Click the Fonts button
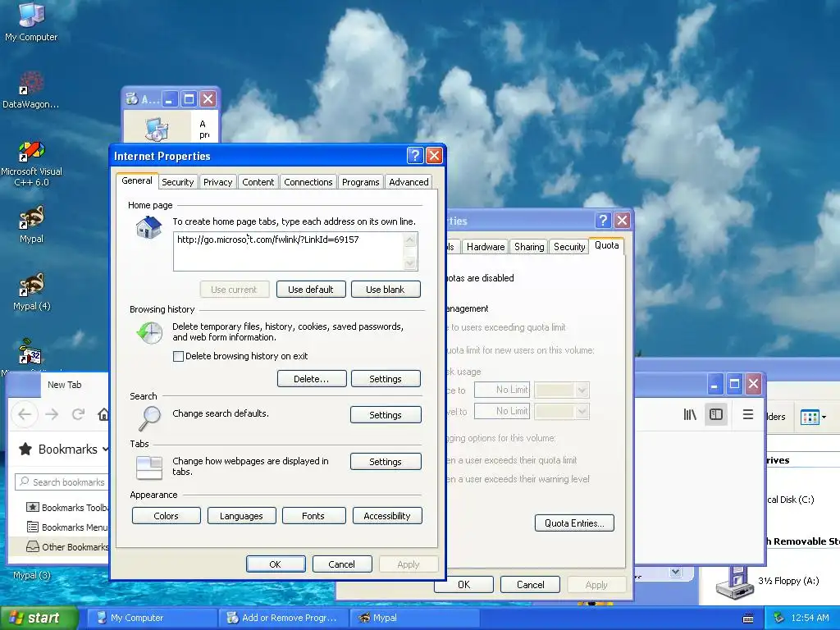This screenshot has height=630, width=840. coord(313,516)
